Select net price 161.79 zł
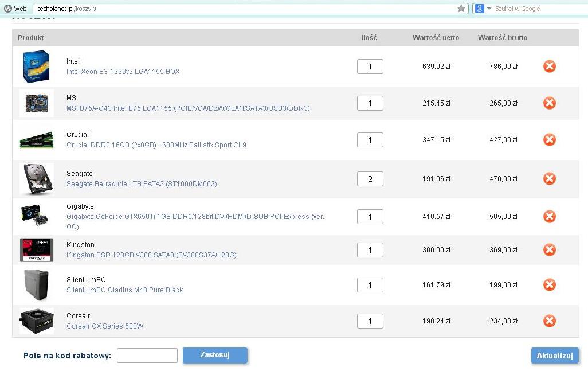 pyautogui.click(x=436, y=285)
